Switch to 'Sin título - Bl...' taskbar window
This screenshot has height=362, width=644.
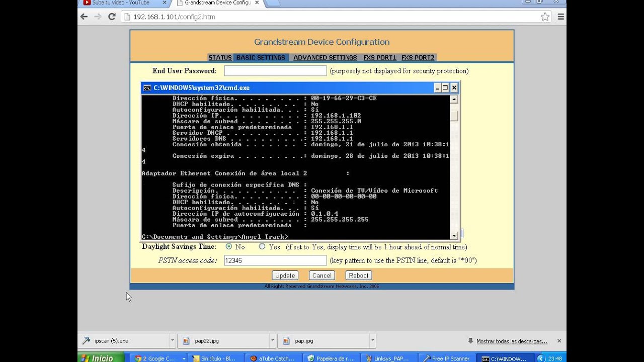[x=217, y=358]
